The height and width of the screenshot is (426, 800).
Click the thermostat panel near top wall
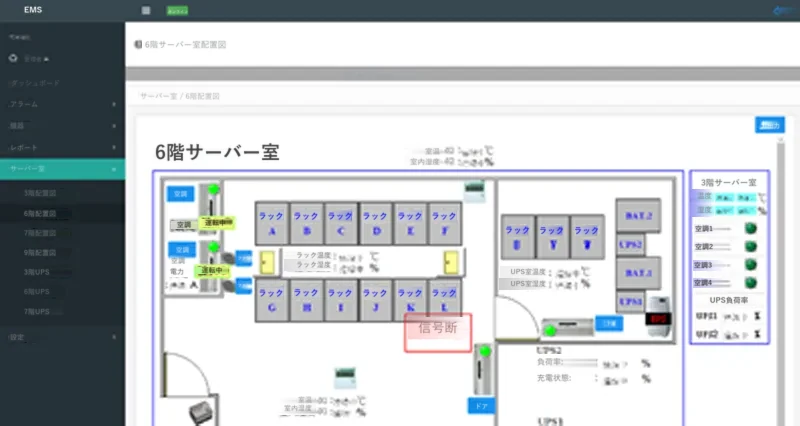[x=474, y=191]
